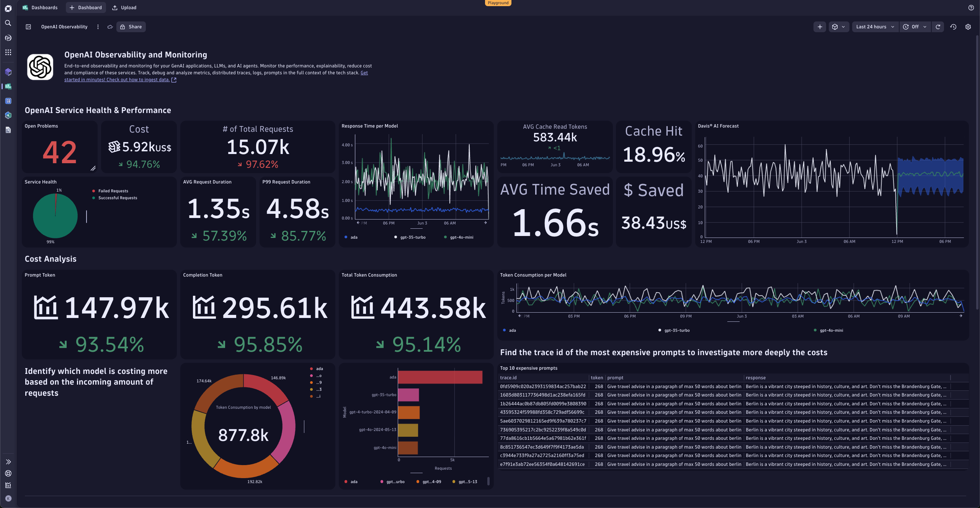
Task: Toggle gpt-4o-mini in Token Consumption per Model legend
Action: coord(828,330)
